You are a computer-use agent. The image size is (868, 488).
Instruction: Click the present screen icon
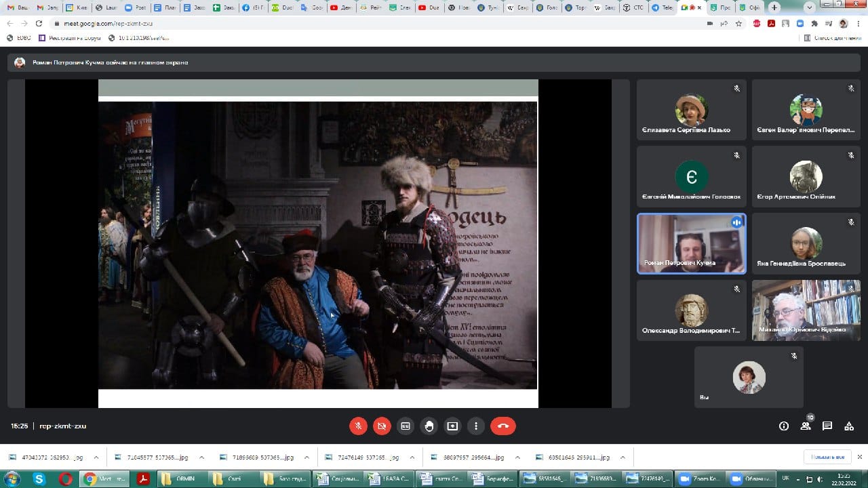tap(452, 426)
